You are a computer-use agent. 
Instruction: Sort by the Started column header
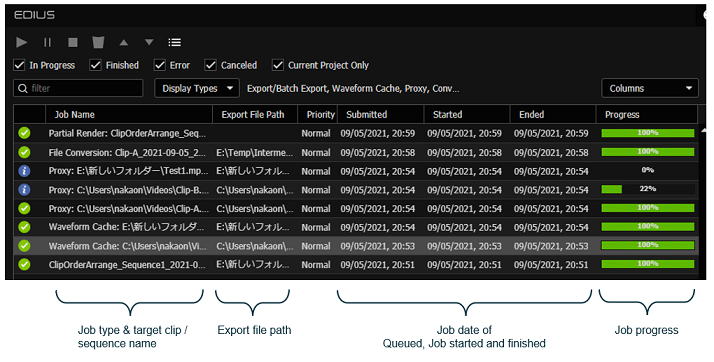pyautogui.click(x=467, y=114)
